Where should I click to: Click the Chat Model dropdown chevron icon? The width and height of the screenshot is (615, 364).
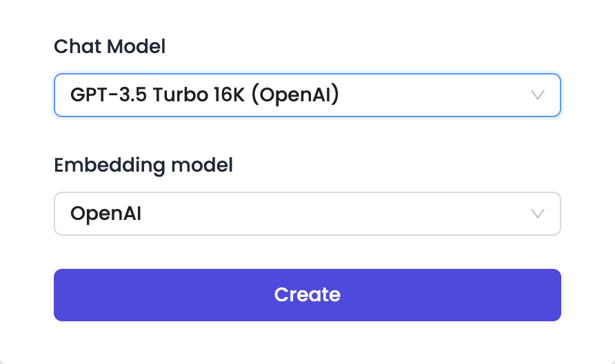coord(538,95)
